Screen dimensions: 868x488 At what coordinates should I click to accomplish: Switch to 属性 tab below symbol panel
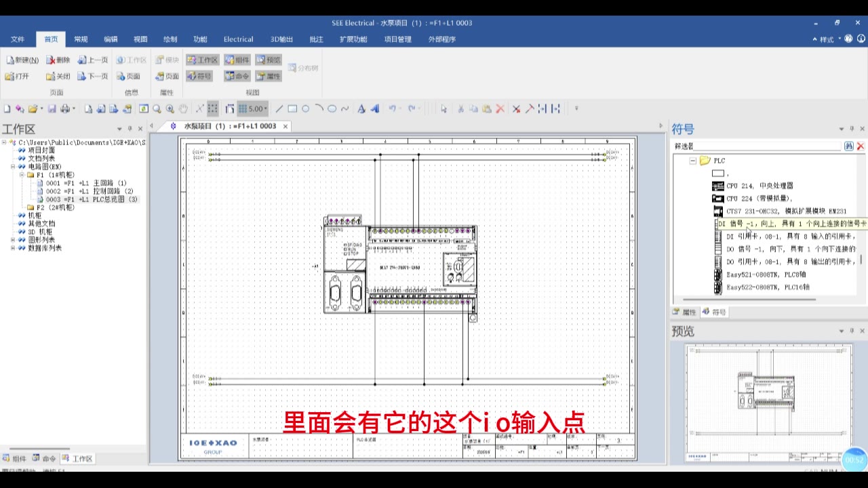685,312
